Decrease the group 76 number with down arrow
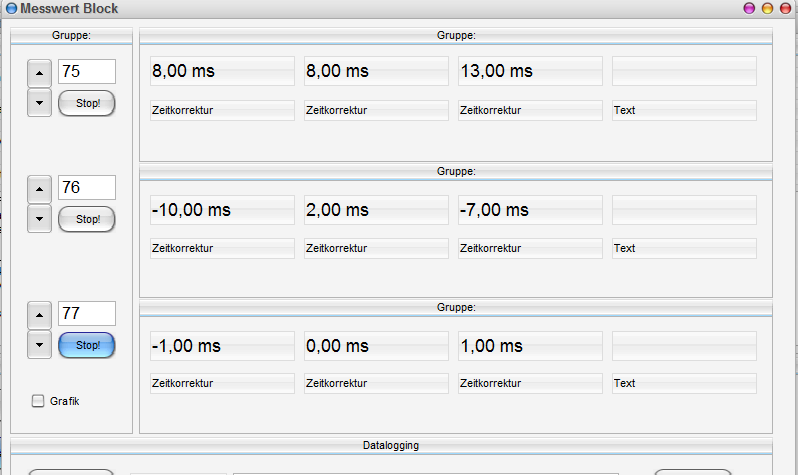This screenshot has width=798, height=475. pos(39,218)
